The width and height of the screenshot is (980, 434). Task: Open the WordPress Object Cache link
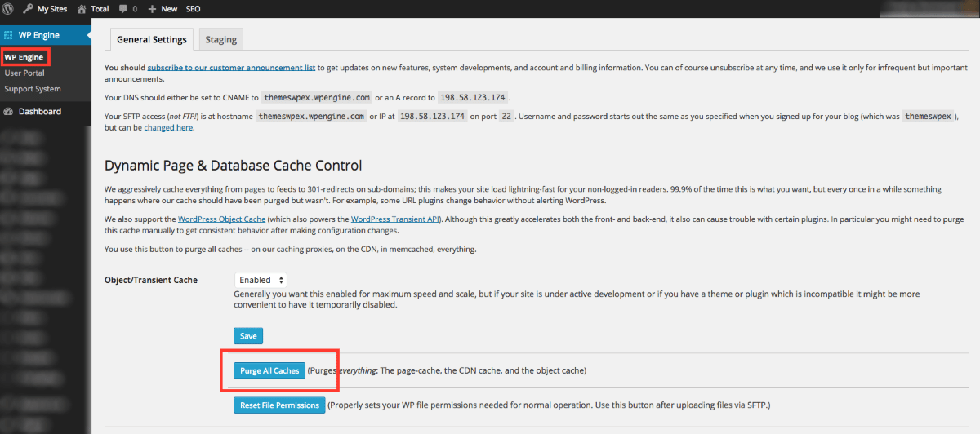pos(221,219)
